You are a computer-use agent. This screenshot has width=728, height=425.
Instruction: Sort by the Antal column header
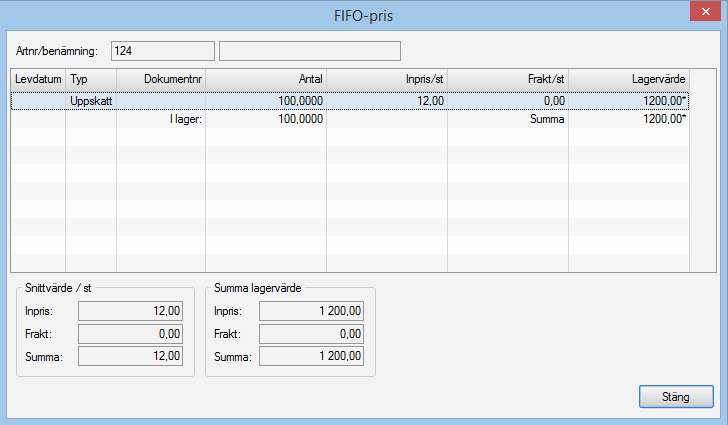(x=265, y=77)
